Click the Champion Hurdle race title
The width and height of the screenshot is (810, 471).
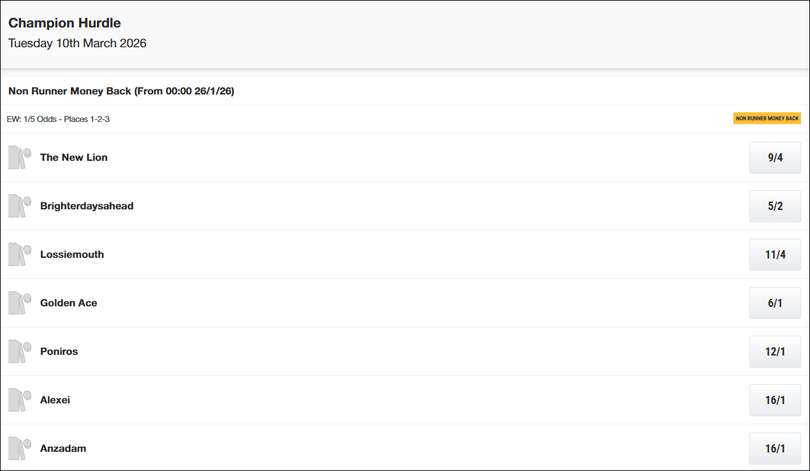point(65,23)
